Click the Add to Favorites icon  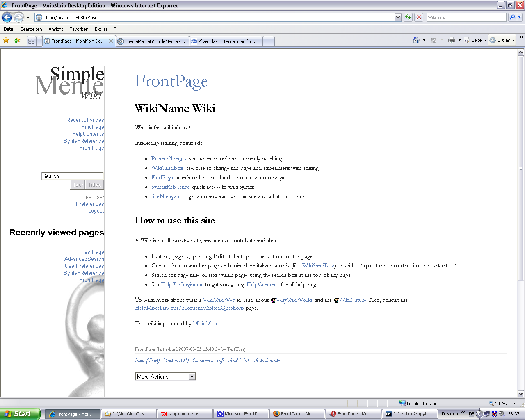pyautogui.click(x=17, y=40)
